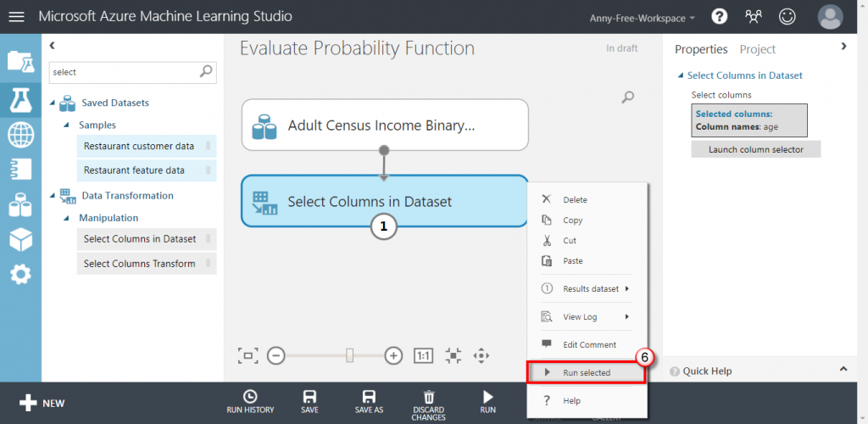Image resolution: width=868 pixels, height=424 pixels.
Task: Open View Log submenu
Action: (x=587, y=316)
